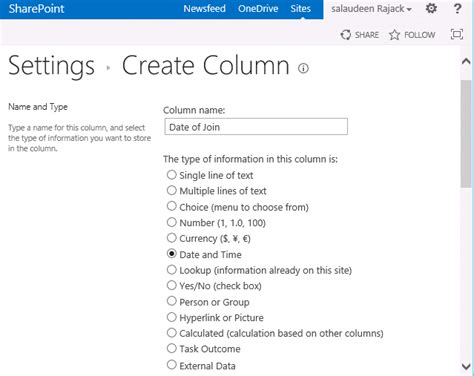The image size is (474, 376).
Task: Click the Settings breadcrumb link
Action: click(51, 66)
